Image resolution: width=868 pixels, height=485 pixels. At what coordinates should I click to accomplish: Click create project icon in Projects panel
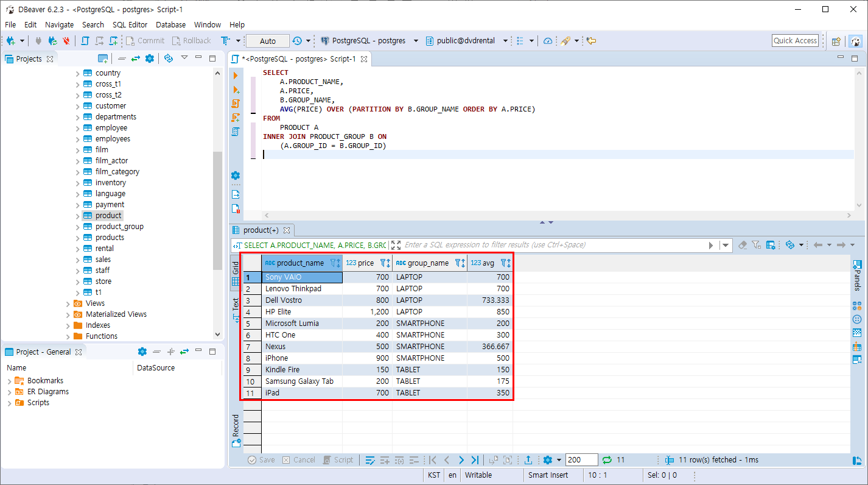click(x=103, y=58)
